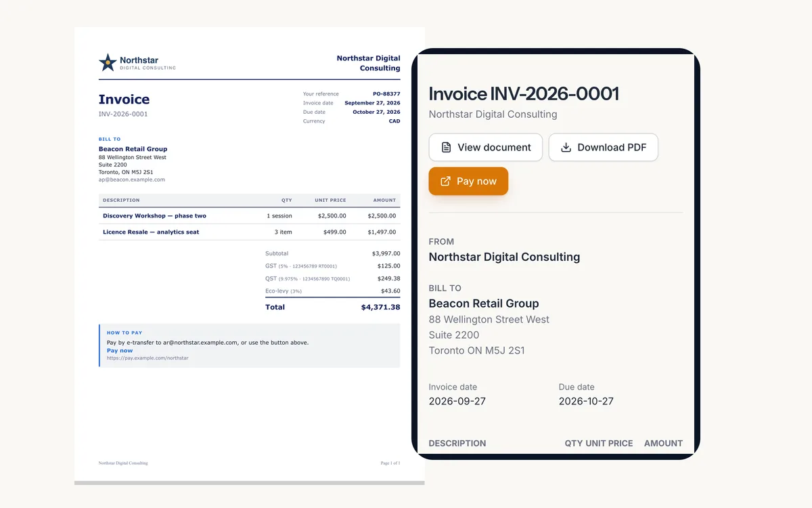
Task: Click the Pay now link in the invoice PDF
Action: coord(120,351)
